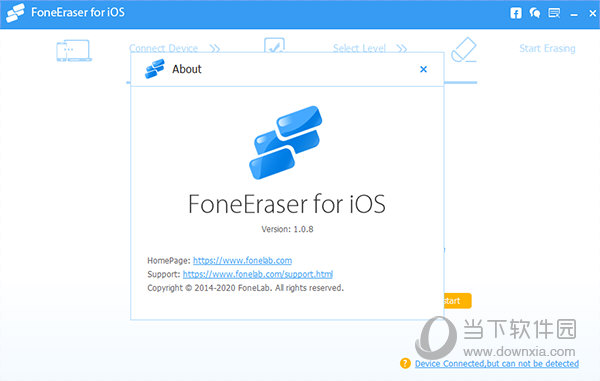This screenshot has width=600, height=381.
Task: Click the FoneEraser logo in title bar
Action: (x=15, y=13)
